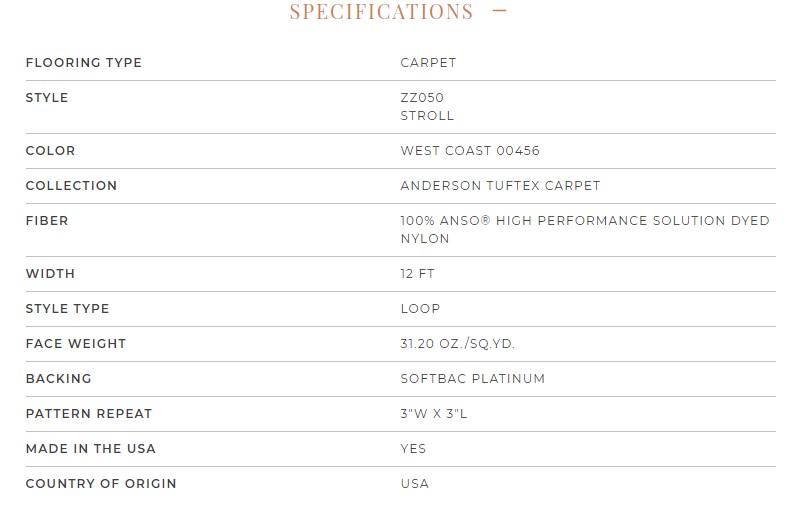This screenshot has width=799, height=512.
Task: Click the YES value for Made in USA
Action: [x=413, y=449]
